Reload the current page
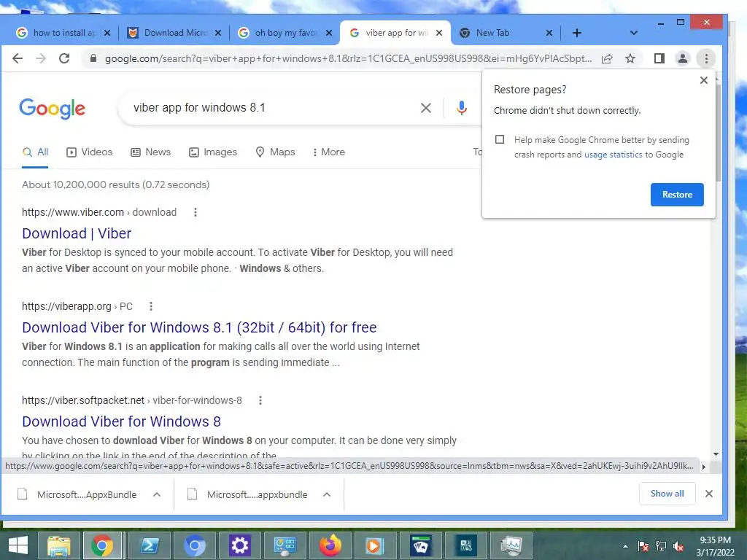The height and width of the screenshot is (560, 747). (64, 58)
